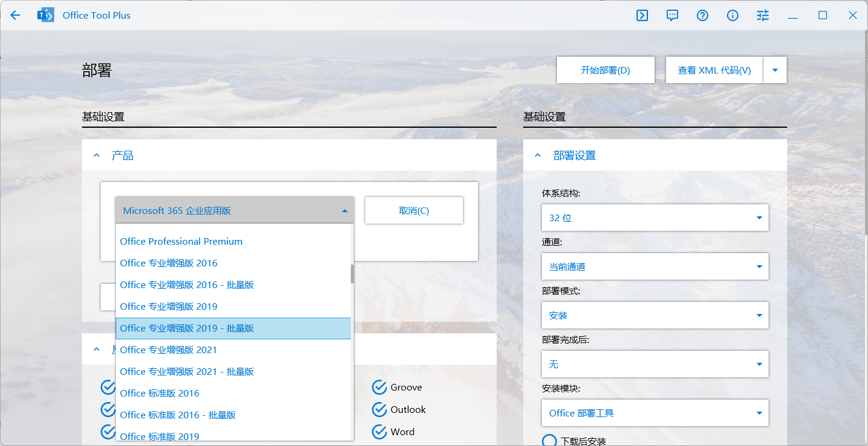Open the 体系结构 dropdown showing 32 位
The image size is (868, 446).
[x=655, y=218]
